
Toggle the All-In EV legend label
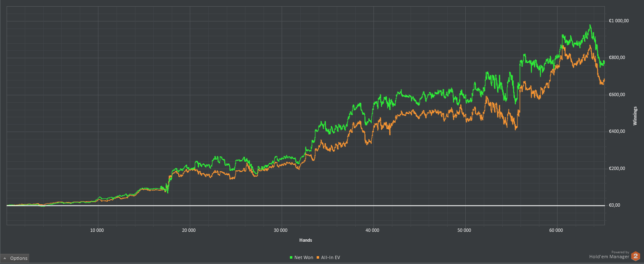pyautogui.click(x=331, y=258)
